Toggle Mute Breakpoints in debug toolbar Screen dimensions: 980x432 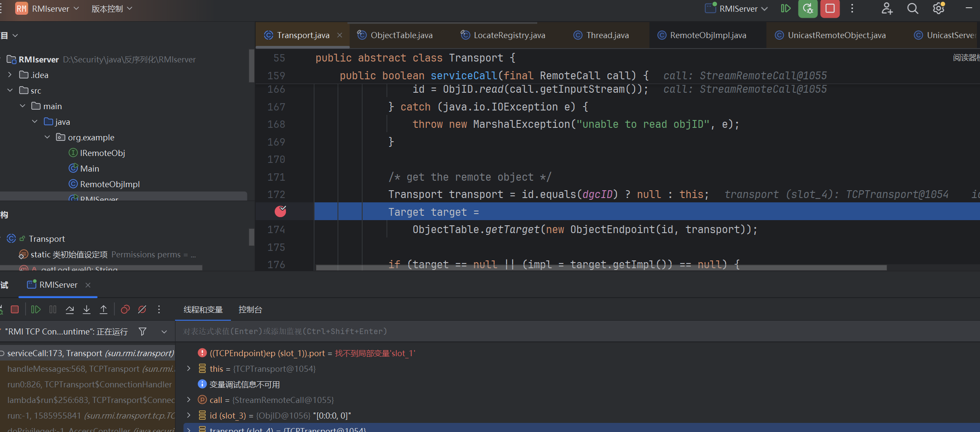pyautogui.click(x=142, y=309)
